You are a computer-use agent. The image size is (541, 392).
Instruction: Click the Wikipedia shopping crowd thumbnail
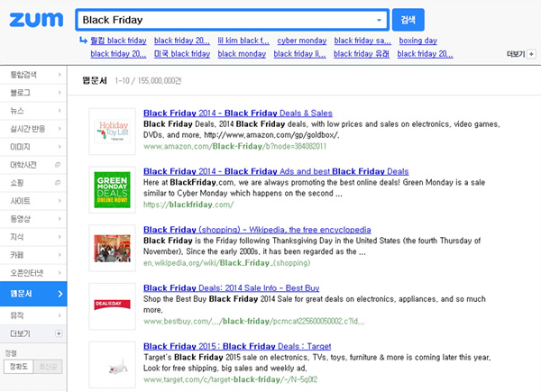112,248
